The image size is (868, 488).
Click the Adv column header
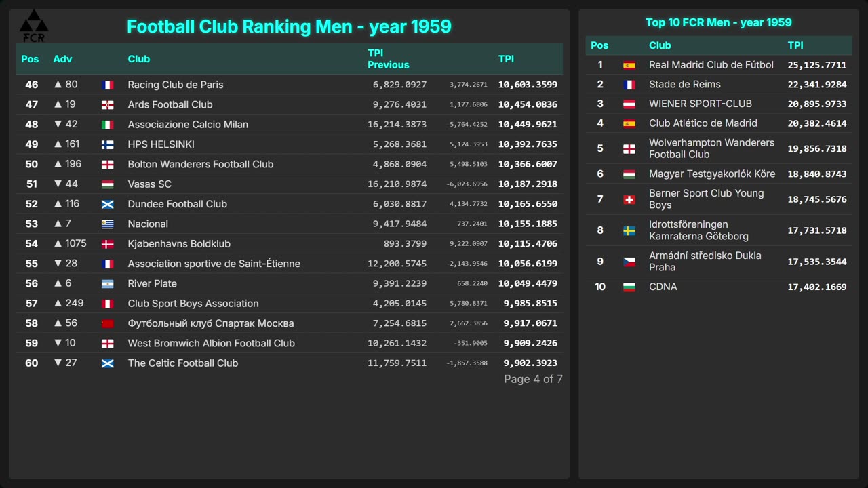coord(62,59)
